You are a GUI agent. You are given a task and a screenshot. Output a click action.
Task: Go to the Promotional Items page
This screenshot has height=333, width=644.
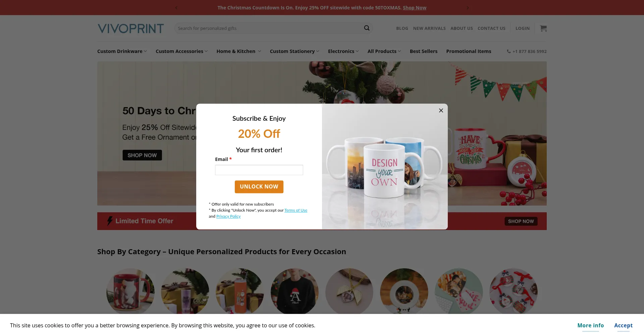(x=469, y=51)
